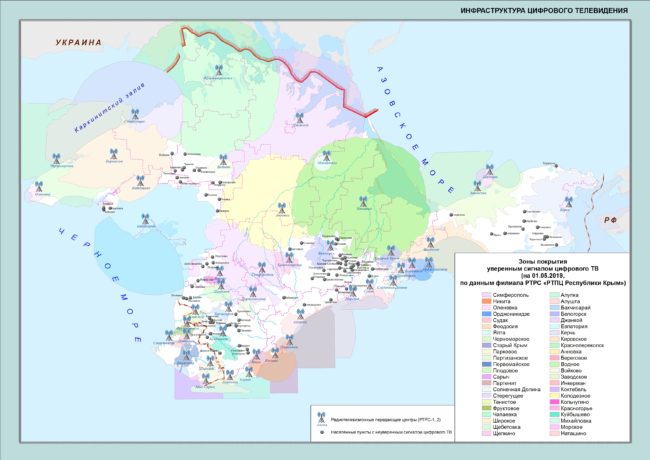Click the 'Щебетовка' legend label
This screenshot has height=460, width=650.
coord(507,427)
